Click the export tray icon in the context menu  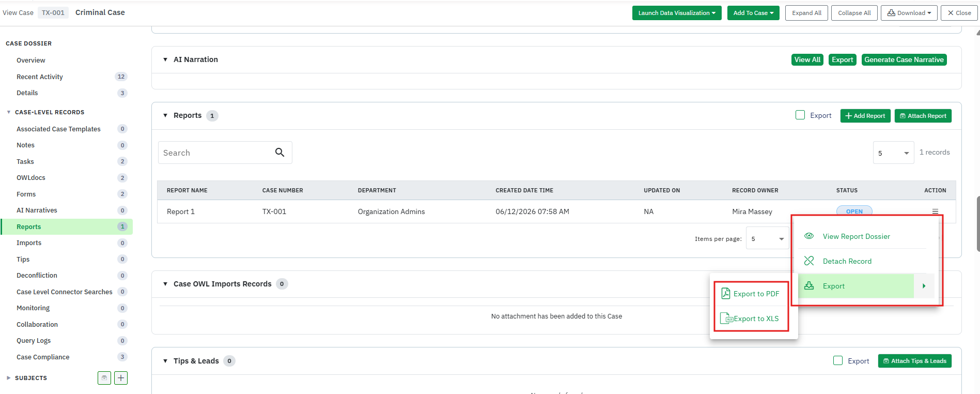(809, 285)
